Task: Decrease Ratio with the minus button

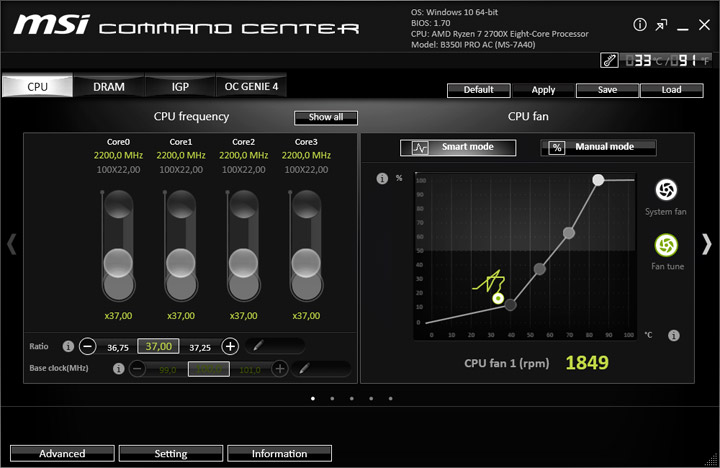Action: point(87,346)
